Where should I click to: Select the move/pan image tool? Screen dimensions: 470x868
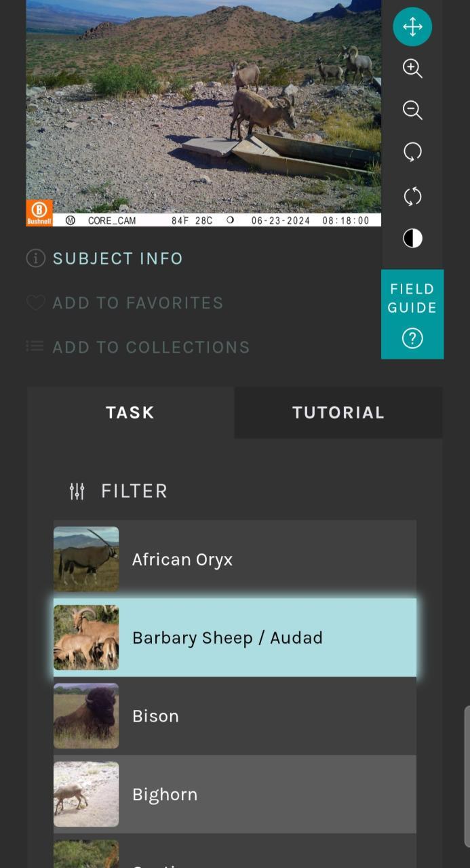pyautogui.click(x=412, y=27)
